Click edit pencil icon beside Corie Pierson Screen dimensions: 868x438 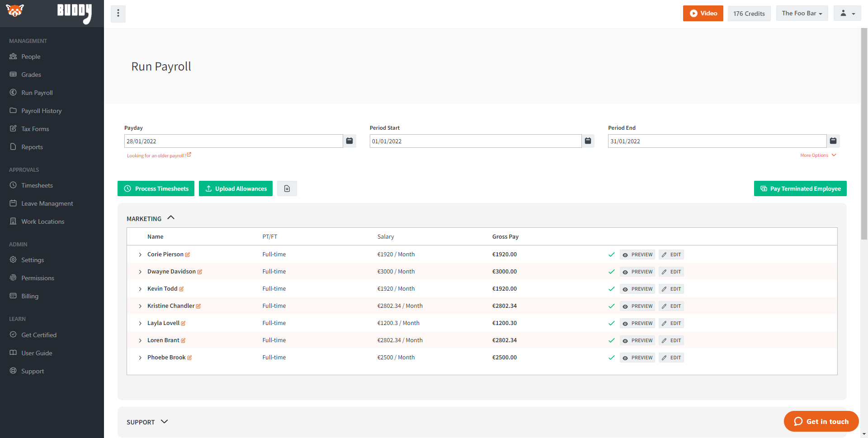188,255
